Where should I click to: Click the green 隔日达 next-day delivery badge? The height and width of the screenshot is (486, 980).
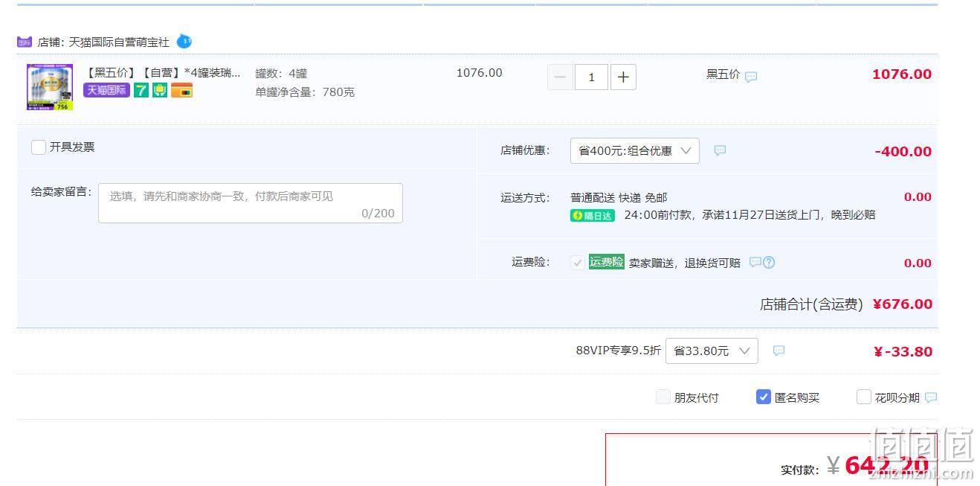[x=593, y=216]
